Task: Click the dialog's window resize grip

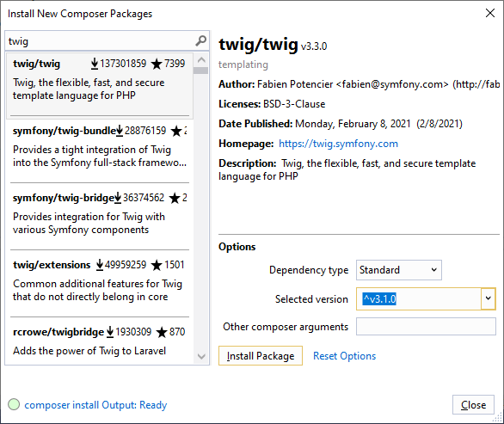Action: point(498,418)
